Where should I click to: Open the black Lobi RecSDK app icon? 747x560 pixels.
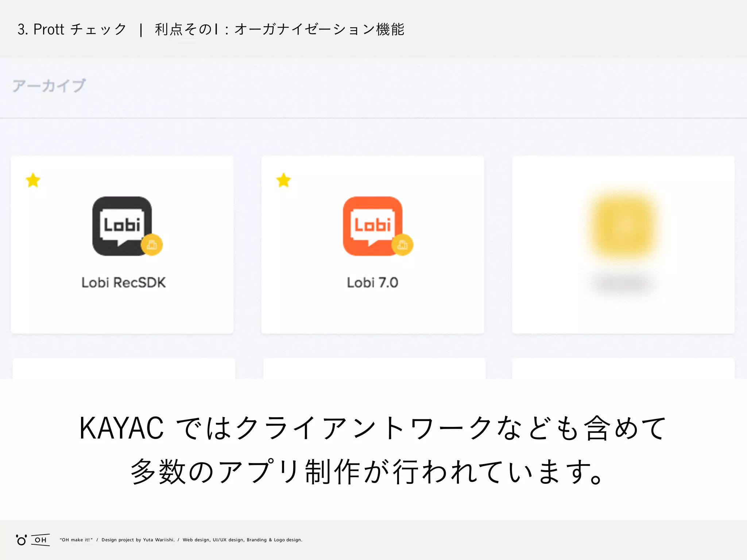122,226
